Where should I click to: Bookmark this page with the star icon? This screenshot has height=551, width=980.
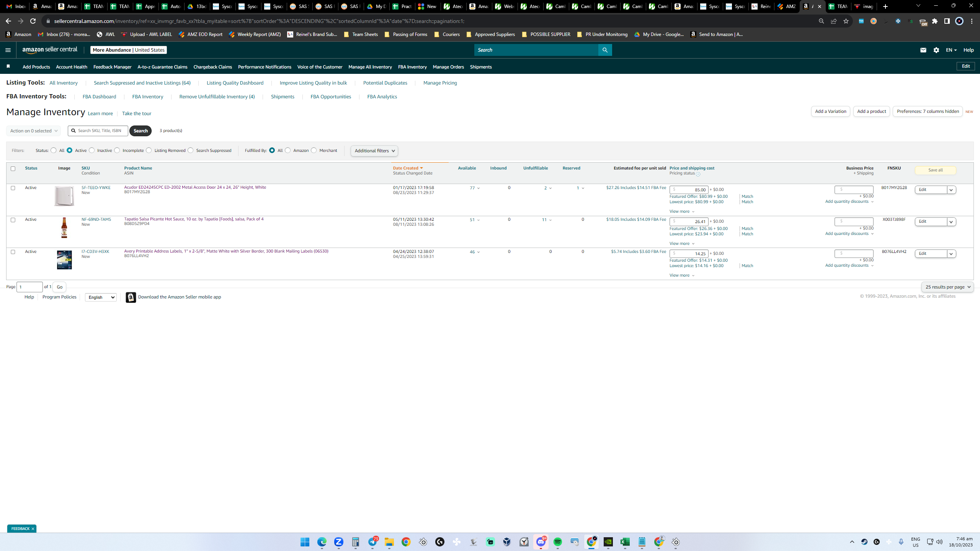tap(846, 21)
